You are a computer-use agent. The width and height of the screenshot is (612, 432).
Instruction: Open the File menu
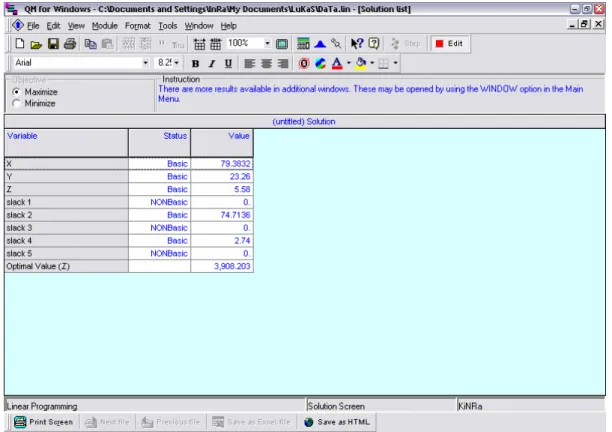(33, 26)
